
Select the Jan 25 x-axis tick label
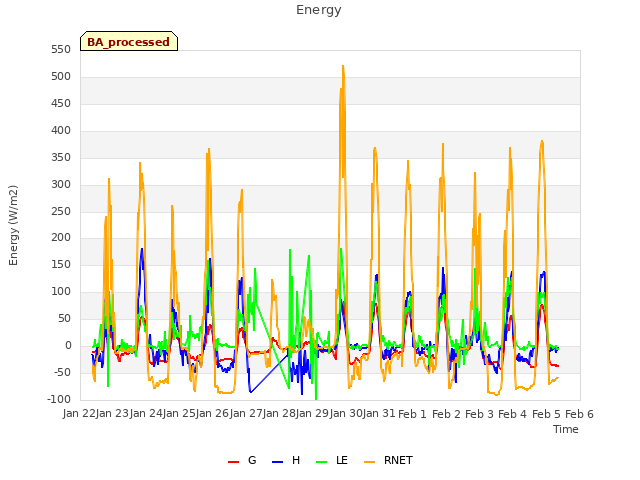(x=179, y=414)
